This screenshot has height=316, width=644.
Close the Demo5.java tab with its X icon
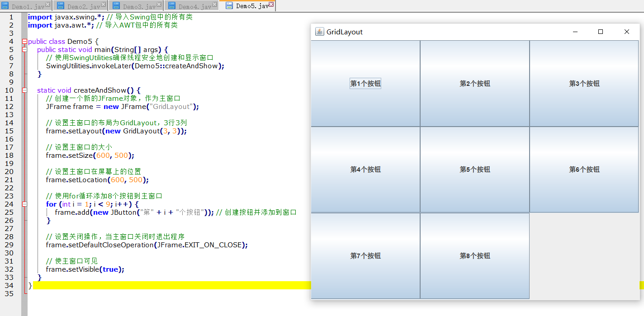click(x=271, y=5)
